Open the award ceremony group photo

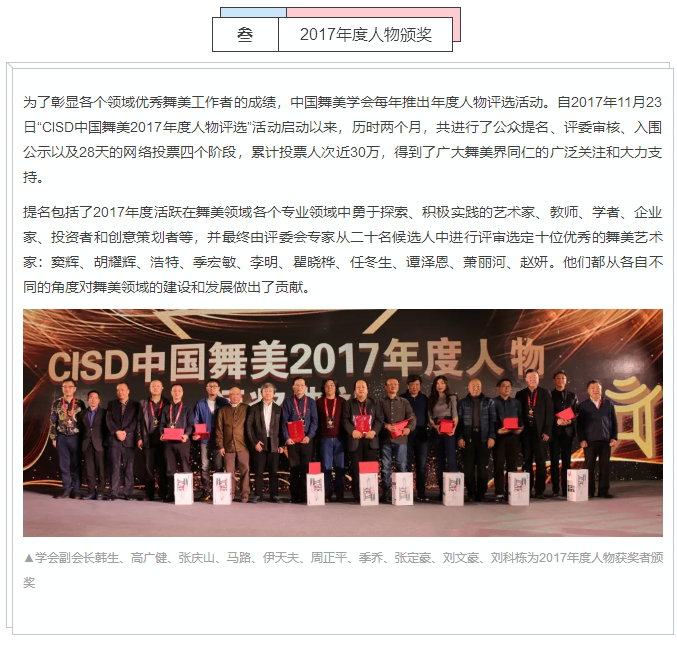point(343,423)
